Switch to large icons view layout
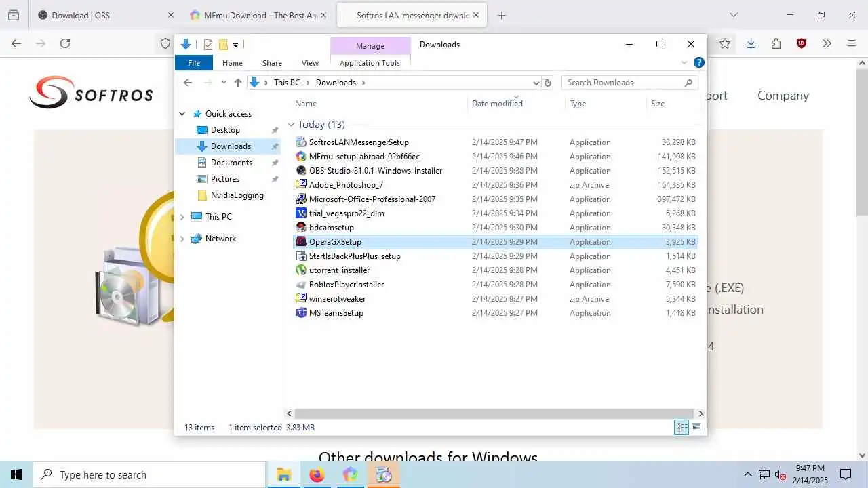The height and width of the screenshot is (488, 868). pyautogui.click(x=696, y=427)
